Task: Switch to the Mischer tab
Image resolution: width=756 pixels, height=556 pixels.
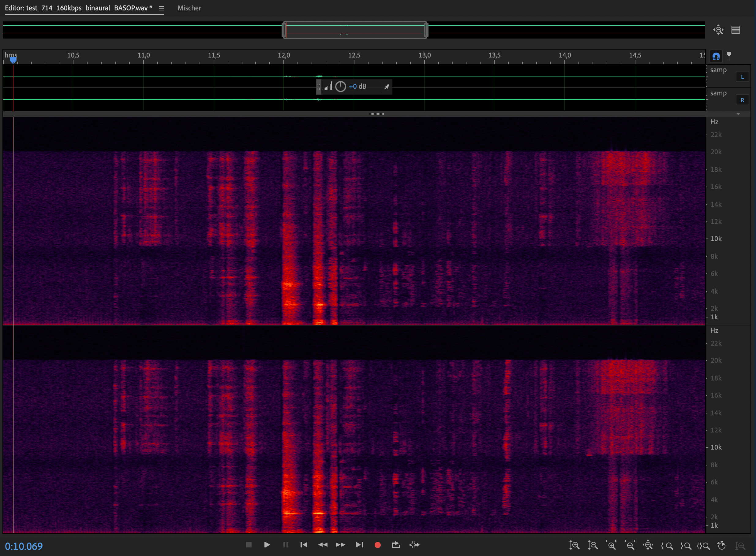Action: coord(189,8)
